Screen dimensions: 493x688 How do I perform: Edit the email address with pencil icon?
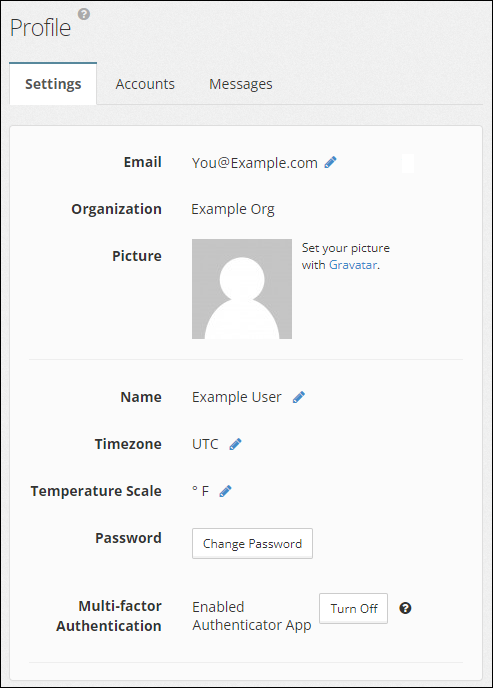click(330, 162)
